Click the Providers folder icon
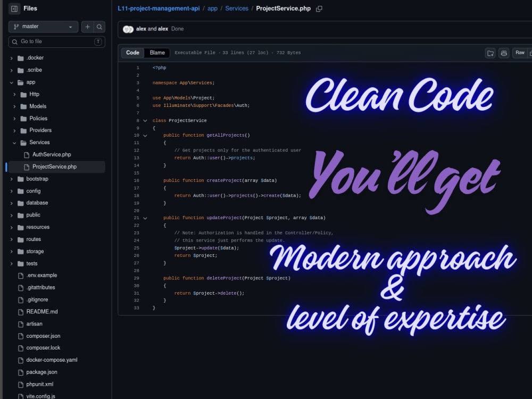Viewport: 532px width, 399px height. click(23, 131)
